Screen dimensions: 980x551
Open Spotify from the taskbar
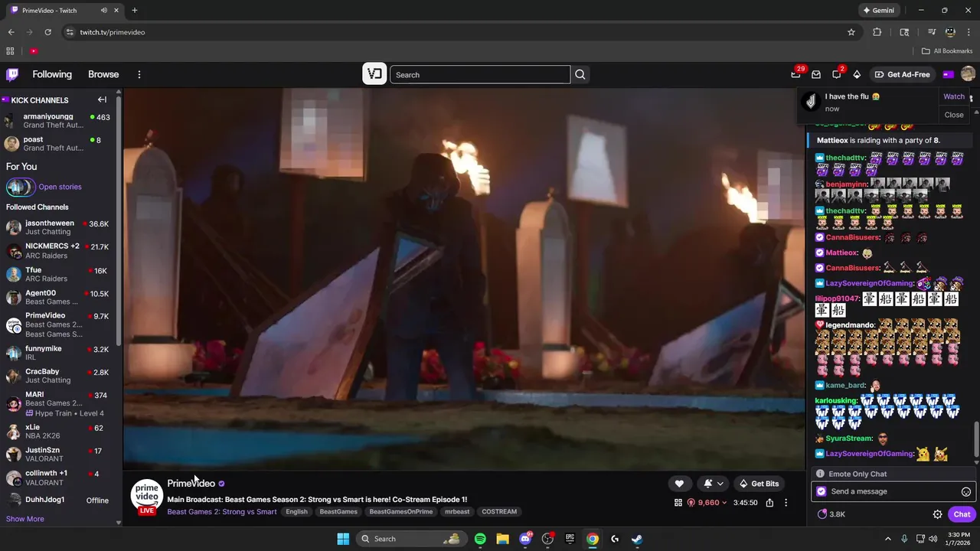[480, 539]
